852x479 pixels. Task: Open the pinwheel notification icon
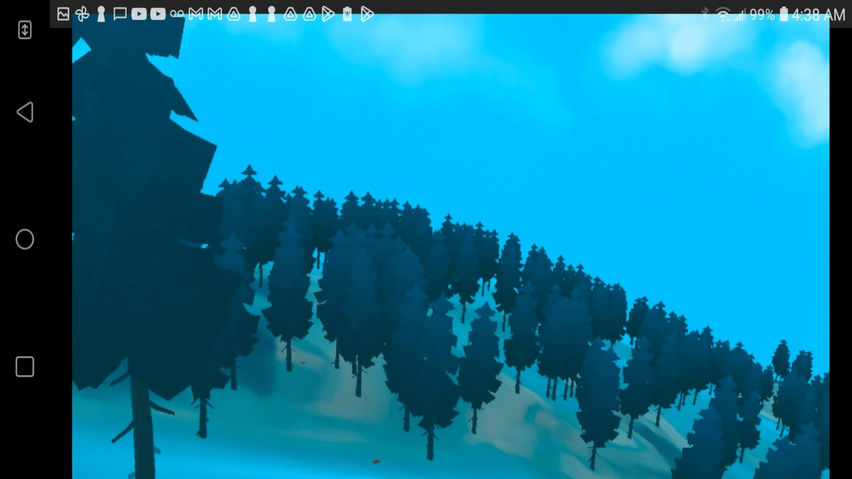point(82,14)
